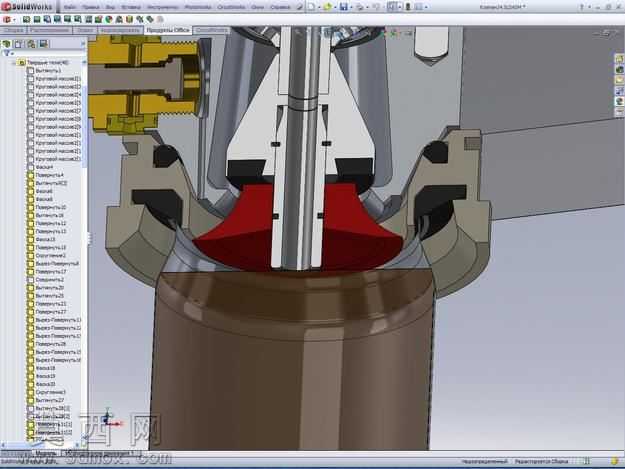Image resolution: width=625 pixels, height=469 pixels.
Task: Expand feature panel with double-arrow chevron
Action: tap(83, 43)
